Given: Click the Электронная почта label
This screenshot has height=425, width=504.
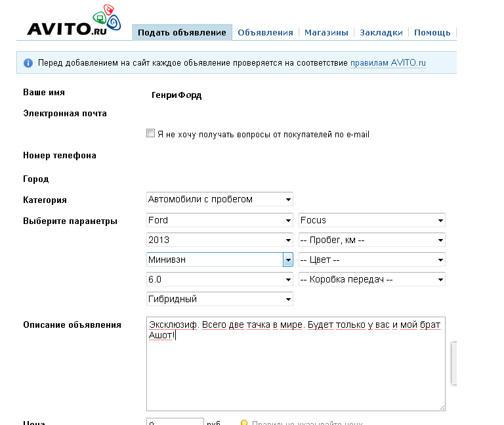Looking at the screenshot, I should pyautogui.click(x=65, y=114).
